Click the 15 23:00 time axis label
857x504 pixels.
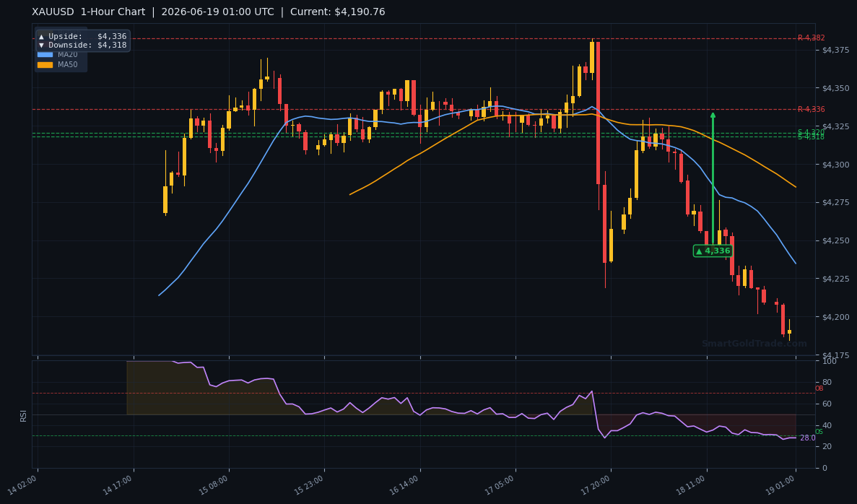click(x=309, y=485)
